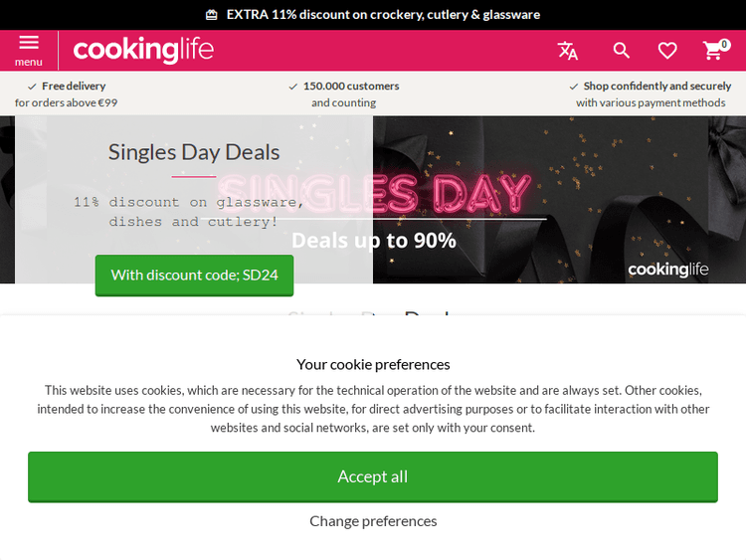Click the checkmark beside Free delivery
The image size is (746, 560).
32,87
